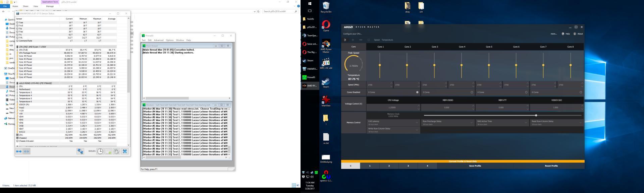Select 6 Cores disabled radio button
Image resolution: width=644 pixels, height=193 pixels.
(581, 92)
